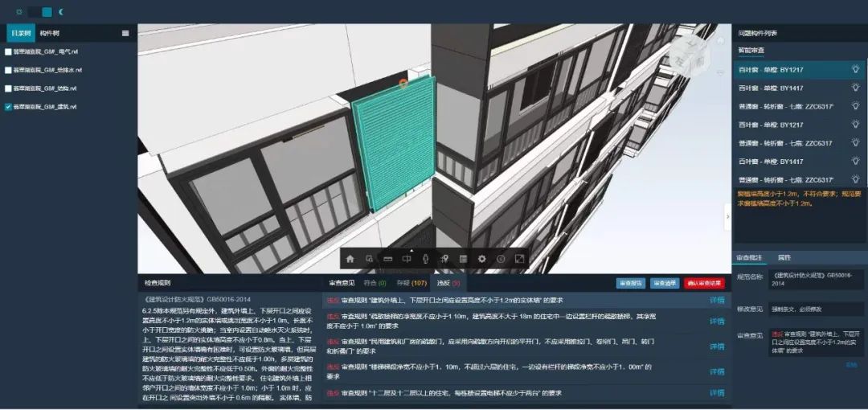This screenshot has width=868, height=410.
Task: Select the measure ruler tool in viewer toolbar
Action: pos(387,259)
